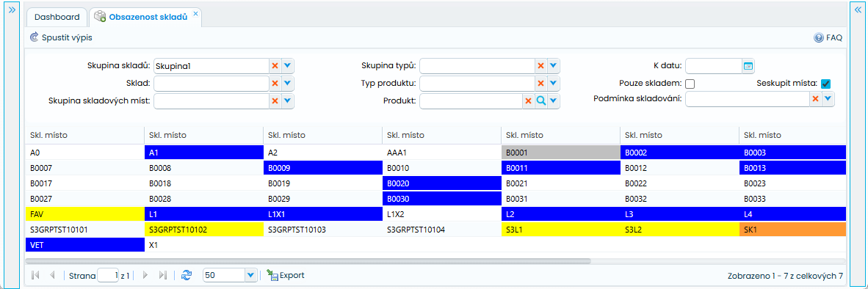Go to the previous page
The image size is (868, 289).
(52, 274)
